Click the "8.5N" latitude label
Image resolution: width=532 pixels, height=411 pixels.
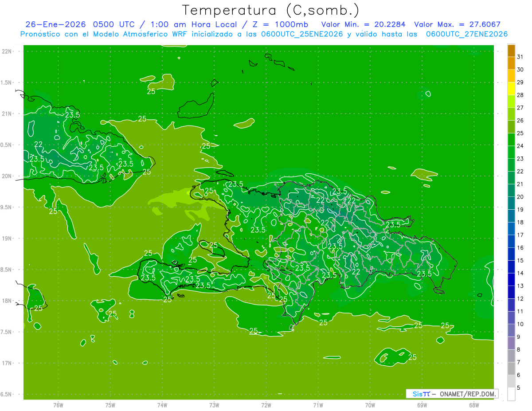[6, 270]
